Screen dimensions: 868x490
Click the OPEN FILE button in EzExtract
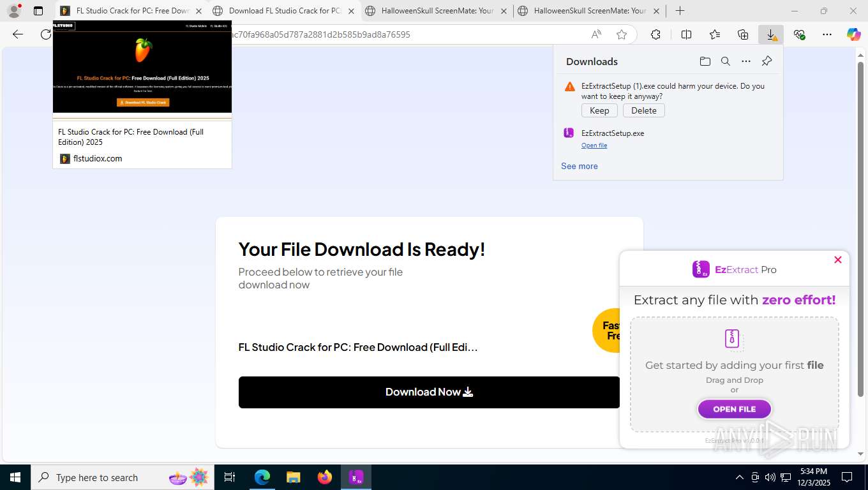tap(735, 409)
